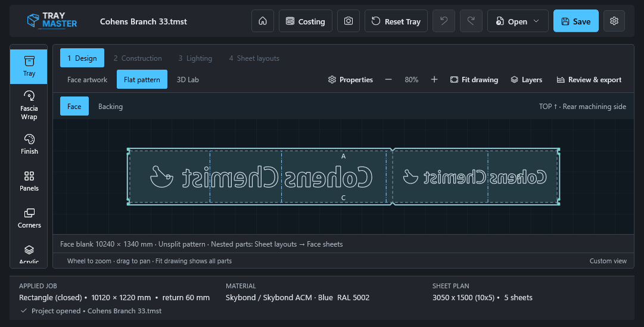Open settings via the gear icon
The image size is (644, 327).
tap(614, 21)
